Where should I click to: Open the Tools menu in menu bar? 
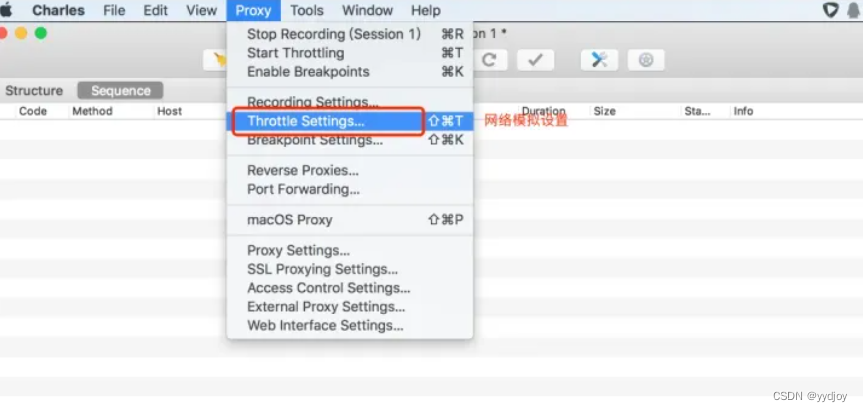(x=307, y=10)
